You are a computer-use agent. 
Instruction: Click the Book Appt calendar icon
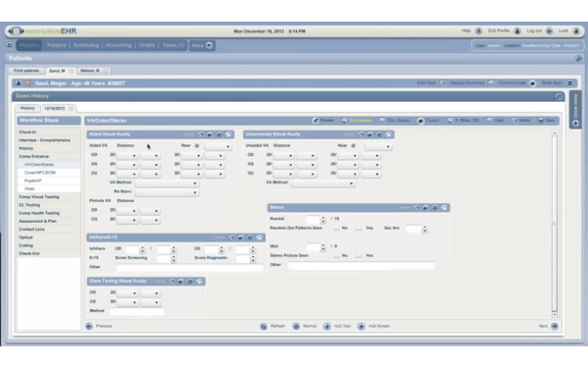coord(570,83)
